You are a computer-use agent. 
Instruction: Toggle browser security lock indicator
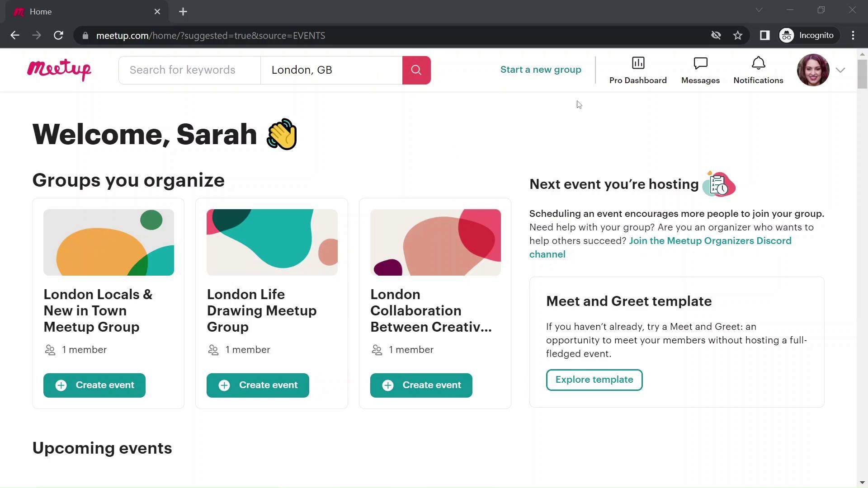[85, 35]
